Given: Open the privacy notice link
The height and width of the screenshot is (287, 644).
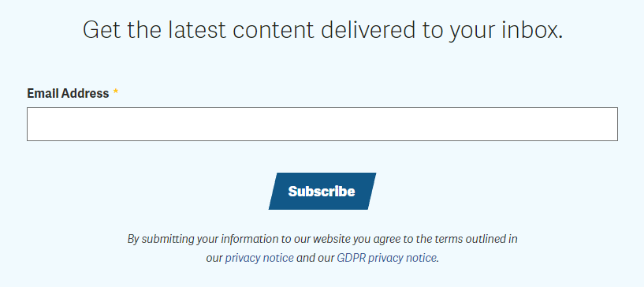Looking at the screenshot, I should pos(259,258).
